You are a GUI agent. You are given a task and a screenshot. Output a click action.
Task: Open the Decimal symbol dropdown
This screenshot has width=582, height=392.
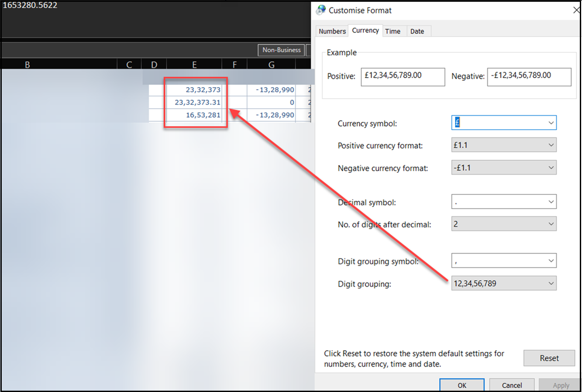[504, 202]
